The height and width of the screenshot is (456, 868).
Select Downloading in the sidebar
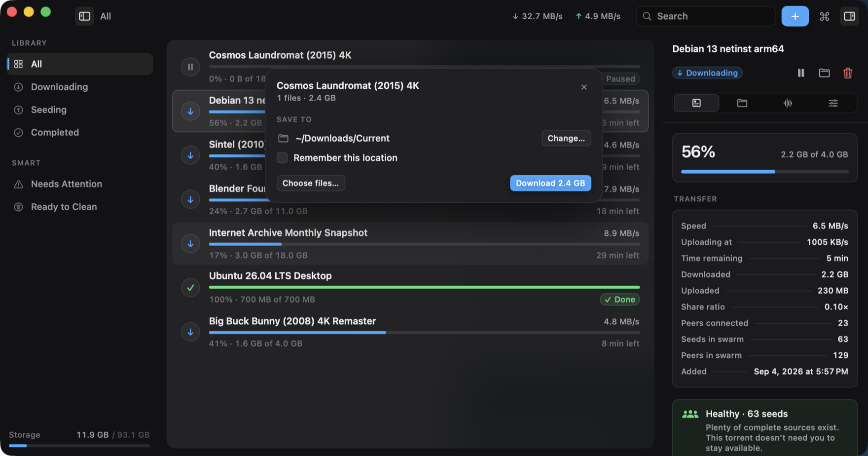pos(79,87)
